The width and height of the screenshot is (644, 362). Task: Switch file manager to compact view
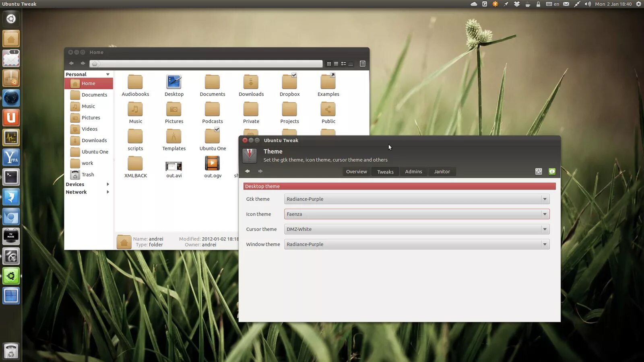click(x=343, y=64)
